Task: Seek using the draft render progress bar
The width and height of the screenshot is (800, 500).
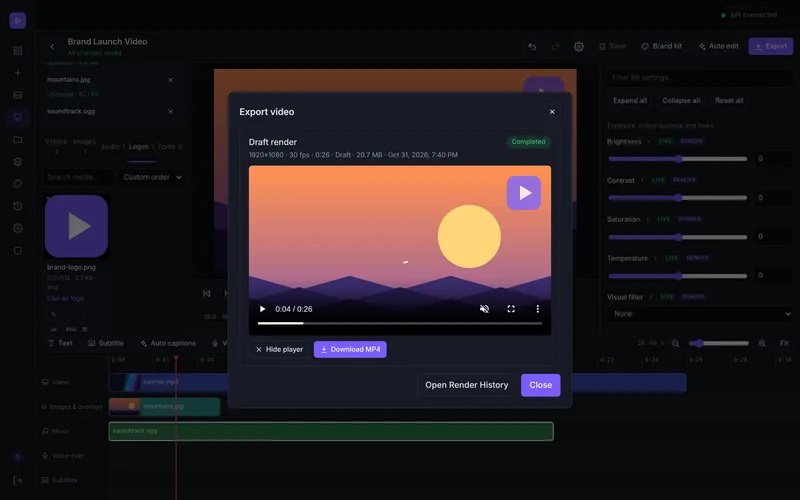Action: click(x=399, y=323)
